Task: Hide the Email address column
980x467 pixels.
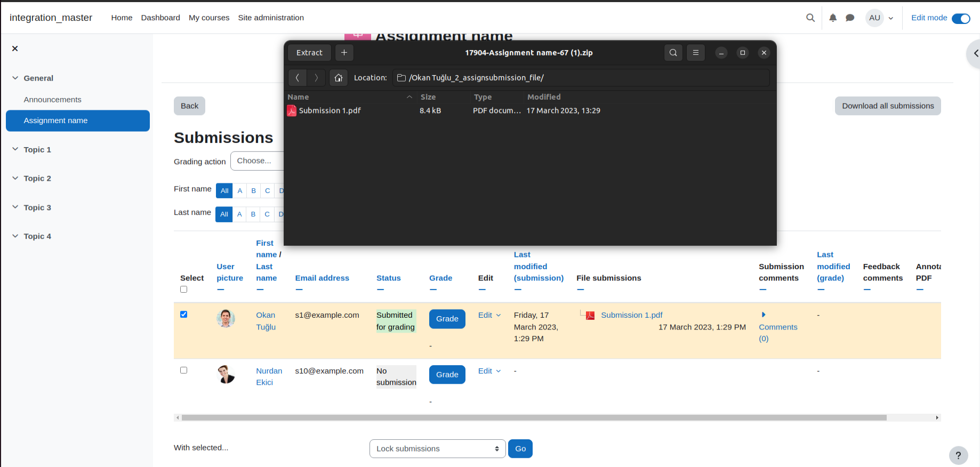Action: (x=299, y=289)
